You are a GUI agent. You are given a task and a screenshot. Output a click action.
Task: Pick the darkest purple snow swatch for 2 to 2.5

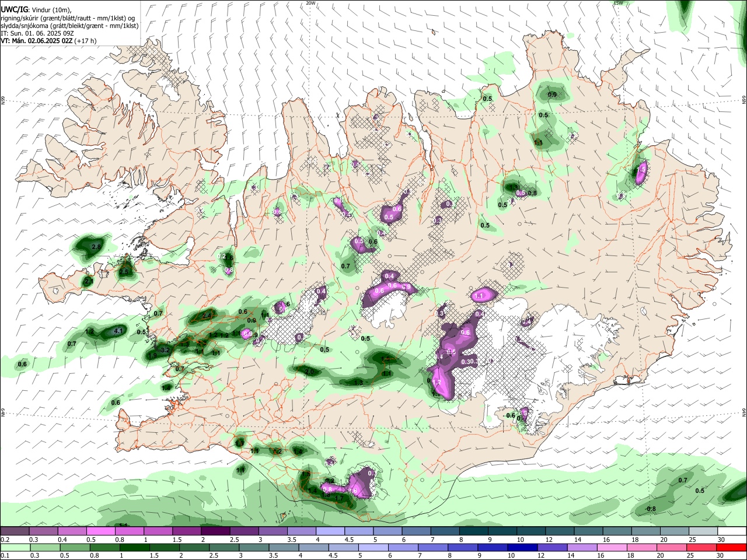click(215, 531)
